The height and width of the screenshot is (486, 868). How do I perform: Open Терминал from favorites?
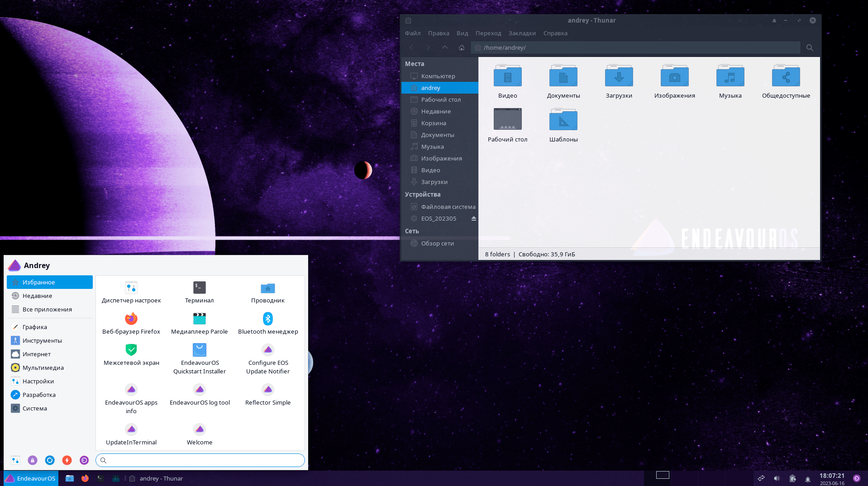tap(199, 292)
